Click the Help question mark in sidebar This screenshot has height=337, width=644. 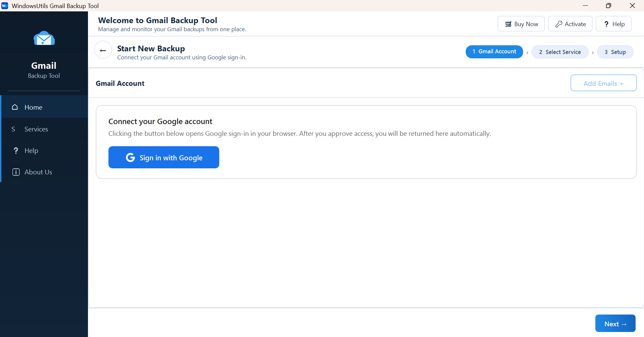pos(15,151)
